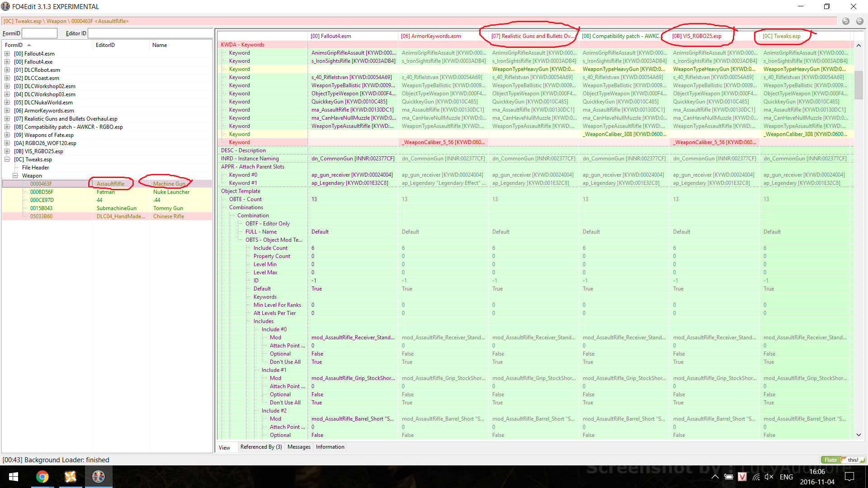Collapse the [0C] Tweaks.esp node
The width and height of the screenshot is (868, 488).
7,160
